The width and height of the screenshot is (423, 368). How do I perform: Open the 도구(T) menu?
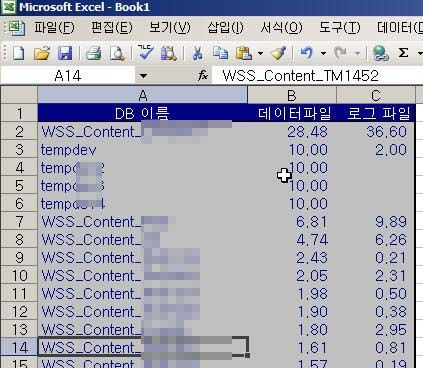point(340,28)
